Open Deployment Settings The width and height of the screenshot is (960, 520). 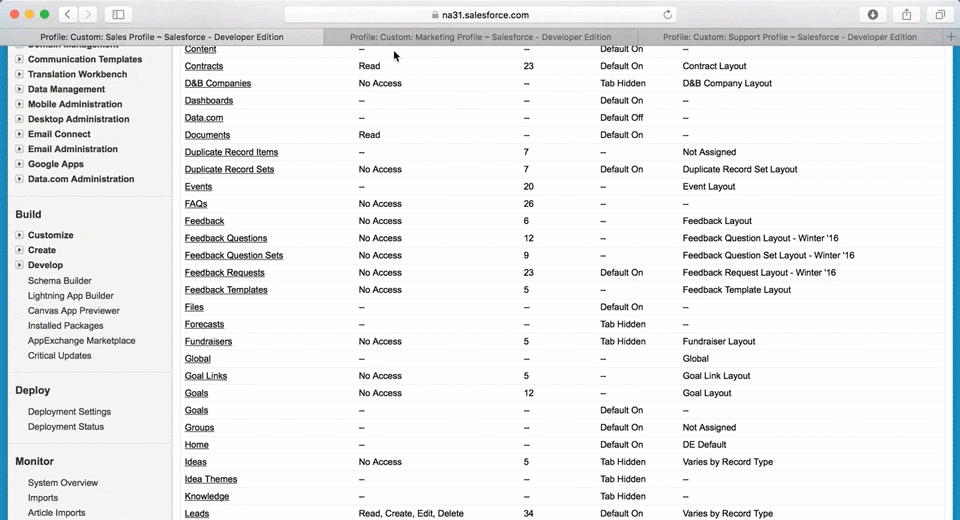click(69, 412)
